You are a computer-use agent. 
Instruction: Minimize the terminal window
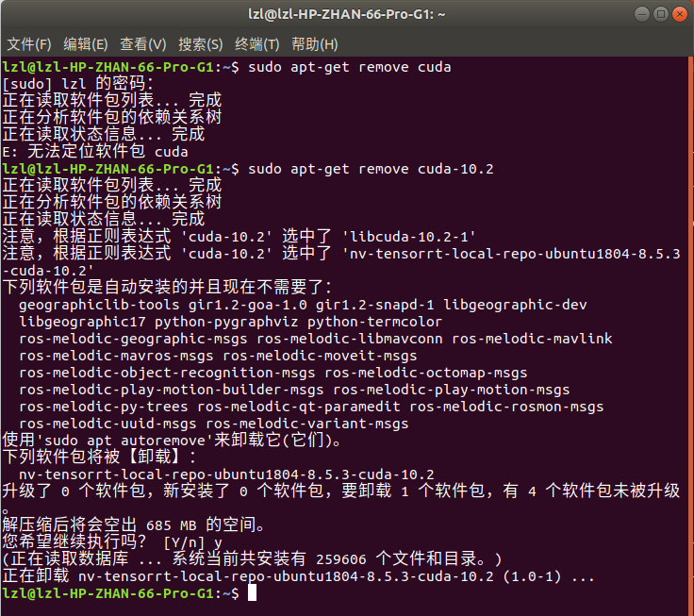coord(642,14)
